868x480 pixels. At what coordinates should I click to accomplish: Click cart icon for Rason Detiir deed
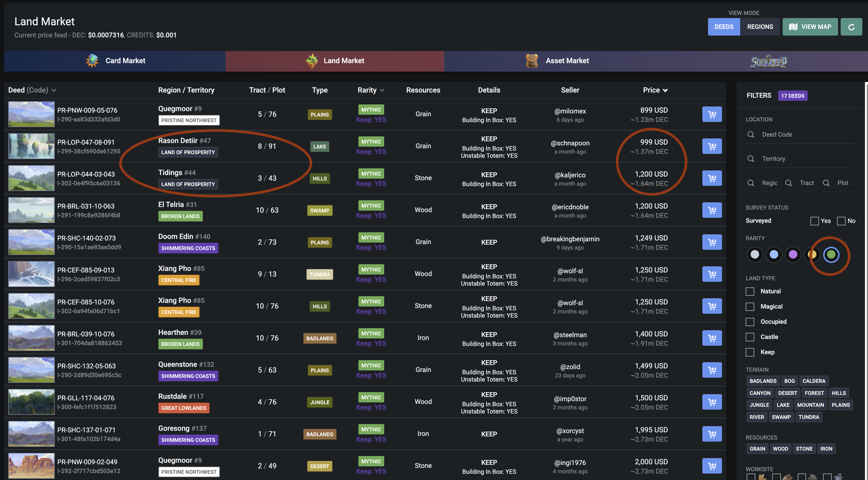tap(712, 146)
